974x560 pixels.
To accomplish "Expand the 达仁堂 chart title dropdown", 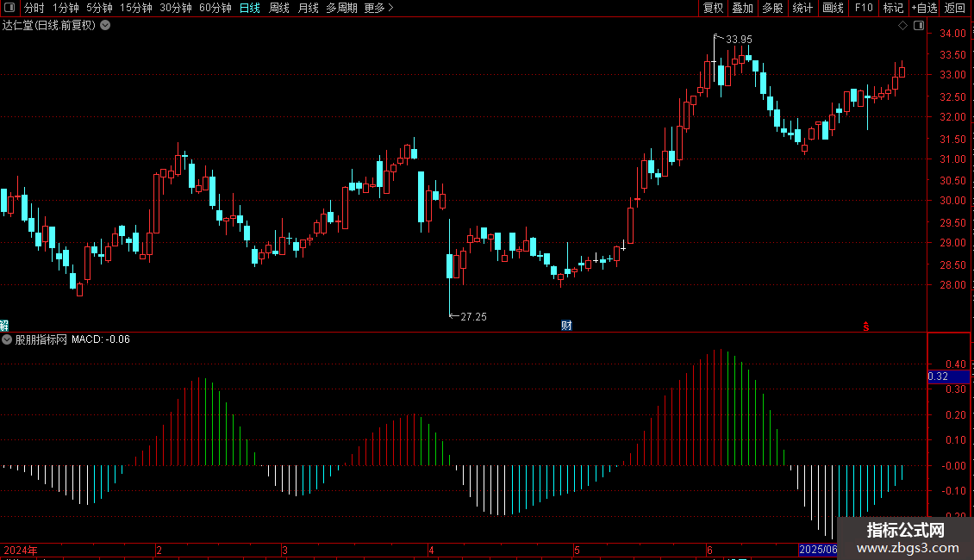I will [106, 26].
